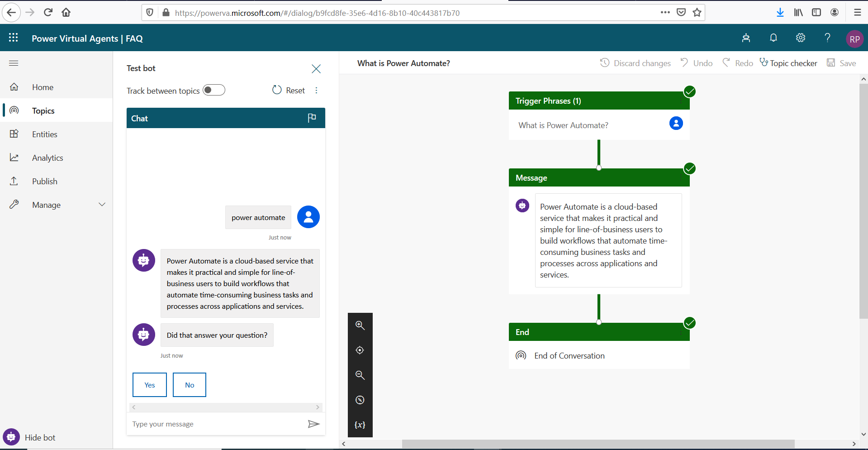Select Topics in sidebar
This screenshot has height=450, width=868.
(x=57, y=110)
